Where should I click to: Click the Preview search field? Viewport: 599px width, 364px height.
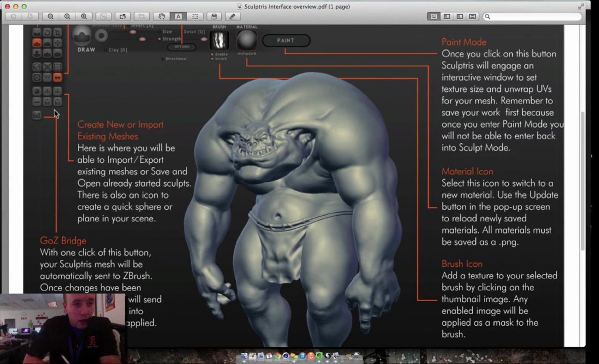[x=532, y=16]
